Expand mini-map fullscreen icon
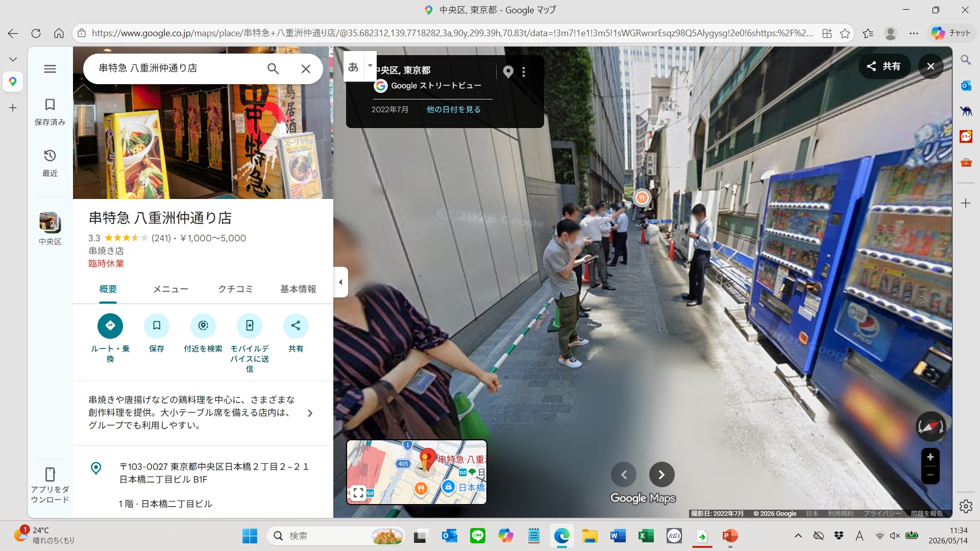 (x=358, y=493)
